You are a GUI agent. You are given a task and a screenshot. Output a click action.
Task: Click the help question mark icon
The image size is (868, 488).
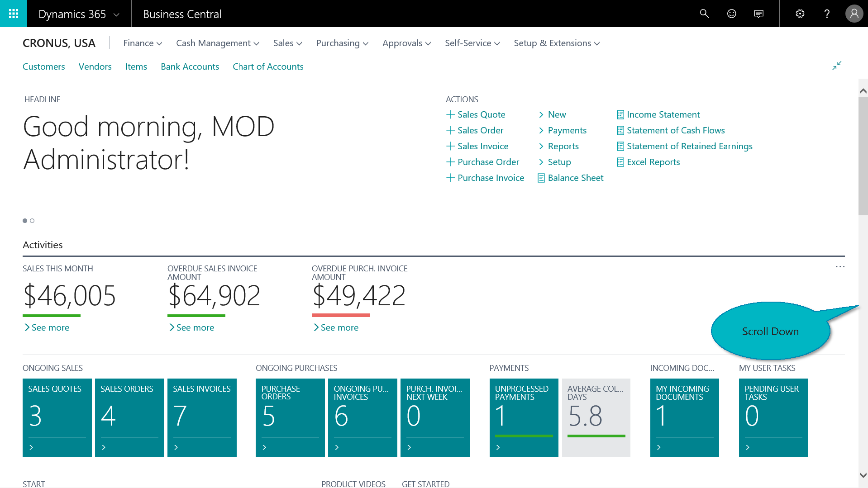coord(827,14)
